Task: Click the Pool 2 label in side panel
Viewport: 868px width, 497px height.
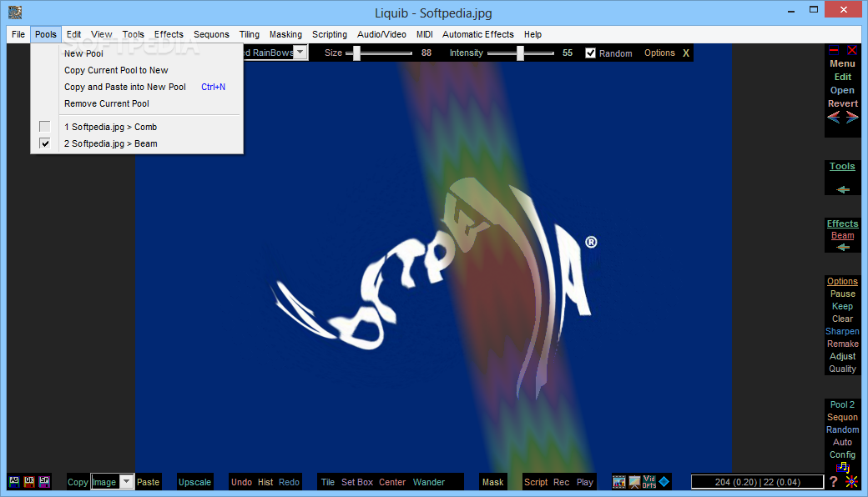Action: [842, 404]
